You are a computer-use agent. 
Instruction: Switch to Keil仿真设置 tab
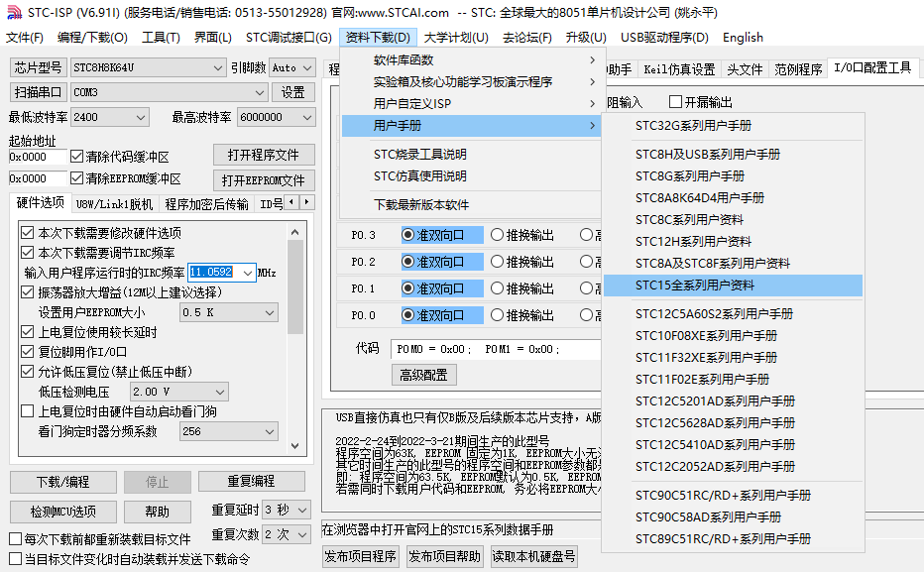click(679, 69)
